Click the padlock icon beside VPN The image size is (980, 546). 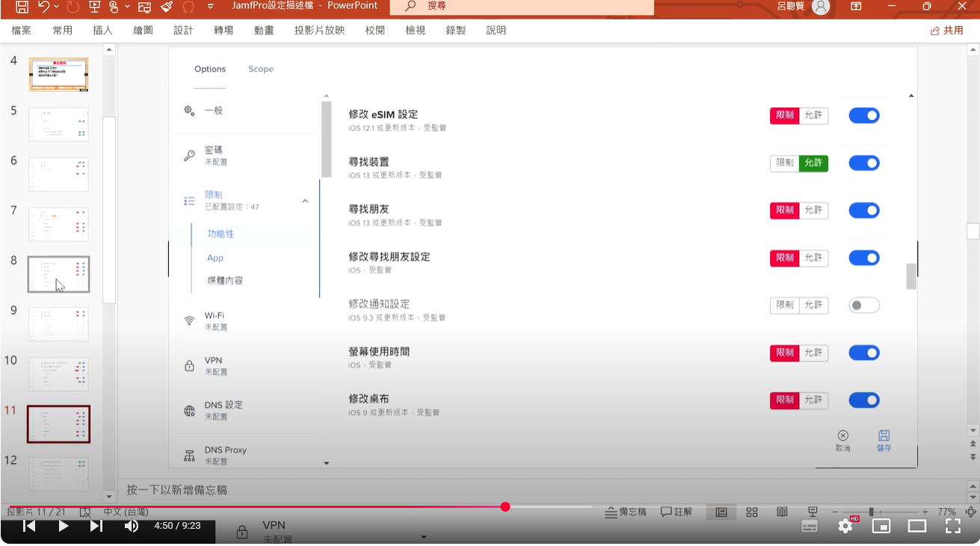(x=189, y=366)
